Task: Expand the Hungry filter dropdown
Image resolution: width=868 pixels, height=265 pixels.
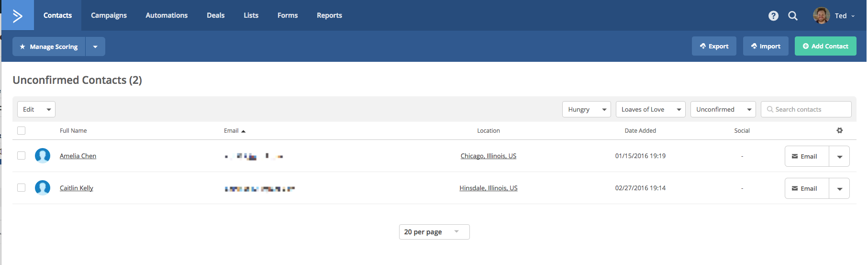Action: pos(586,109)
